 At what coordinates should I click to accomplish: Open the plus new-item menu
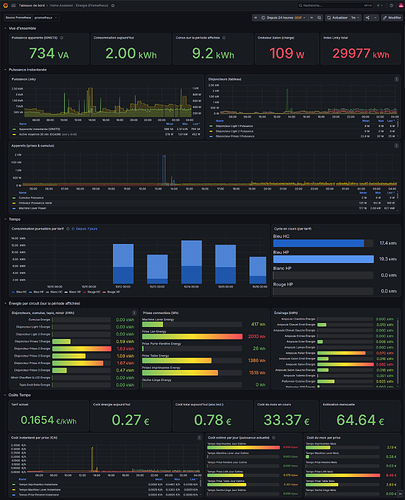pos(379,6)
